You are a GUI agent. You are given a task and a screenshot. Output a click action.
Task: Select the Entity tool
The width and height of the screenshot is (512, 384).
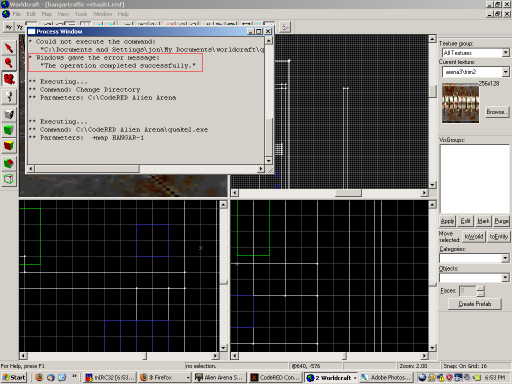[9, 97]
